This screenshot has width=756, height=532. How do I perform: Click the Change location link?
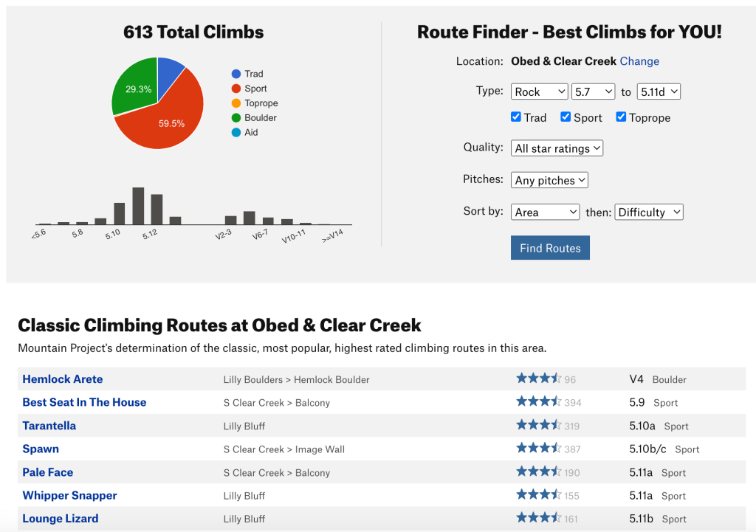(x=639, y=61)
